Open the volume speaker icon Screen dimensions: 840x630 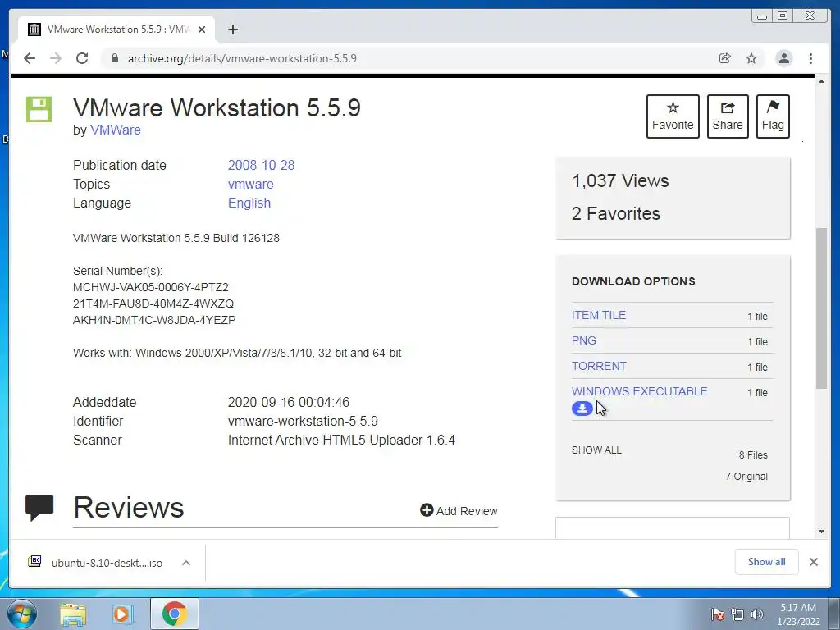pyautogui.click(x=756, y=615)
